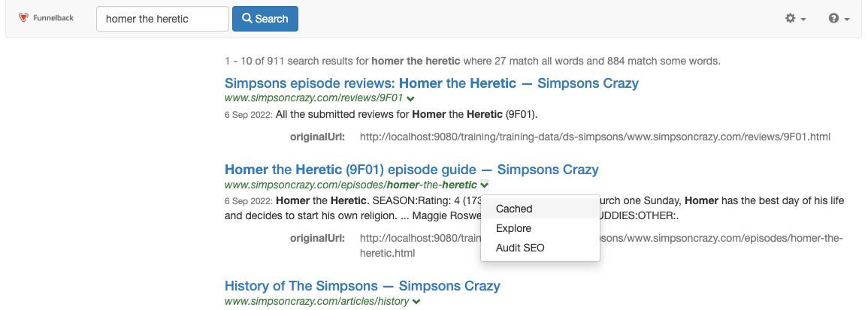Open 'History of The Simpsons' result
This screenshot has height=310, width=868.
[x=362, y=286]
